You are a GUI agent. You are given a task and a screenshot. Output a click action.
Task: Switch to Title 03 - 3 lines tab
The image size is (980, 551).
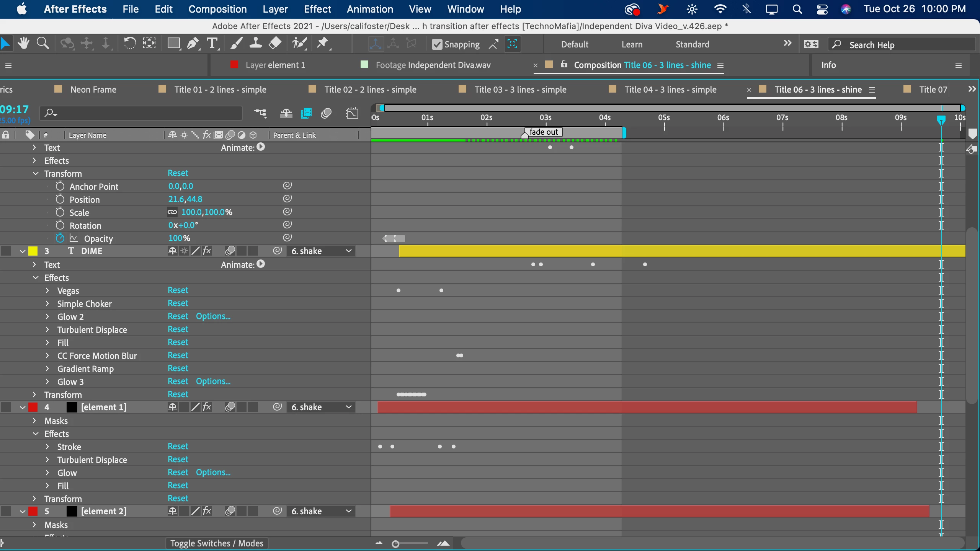[x=520, y=90]
